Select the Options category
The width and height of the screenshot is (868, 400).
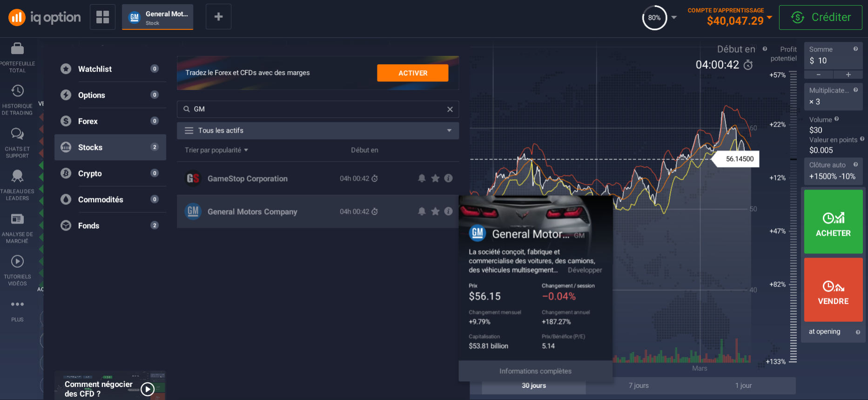[x=110, y=95]
